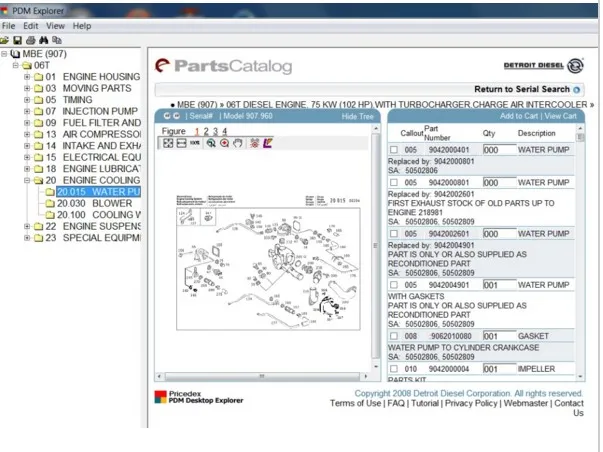Open the Privacy Policy link
The height and width of the screenshot is (452, 603).
coord(471,404)
